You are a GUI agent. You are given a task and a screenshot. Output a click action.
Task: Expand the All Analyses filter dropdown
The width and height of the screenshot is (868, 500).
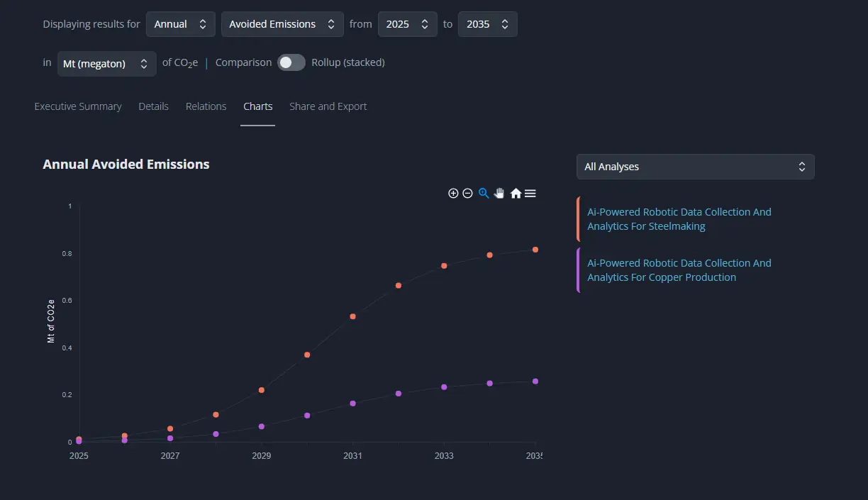(x=695, y=167)
